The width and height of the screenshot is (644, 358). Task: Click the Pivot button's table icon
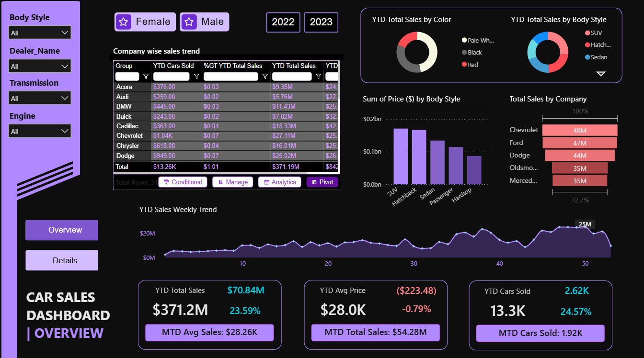[x=314, y=182]
